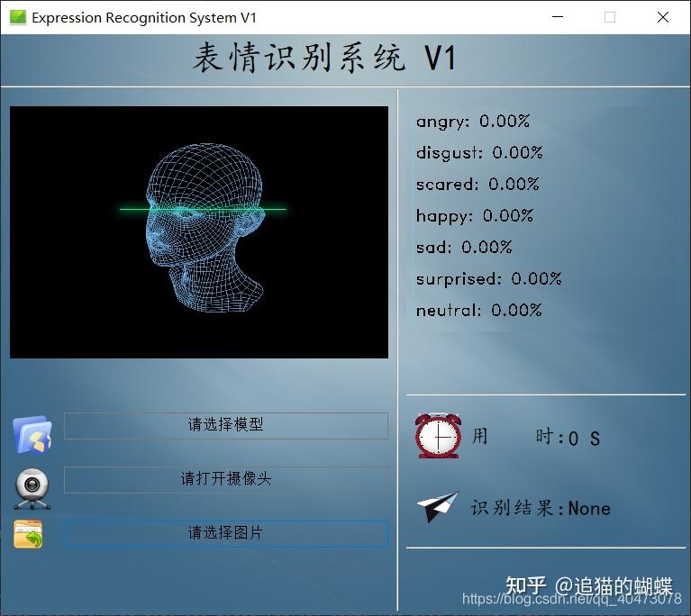
Task: Click the paper plane icon
Action: 438,507
